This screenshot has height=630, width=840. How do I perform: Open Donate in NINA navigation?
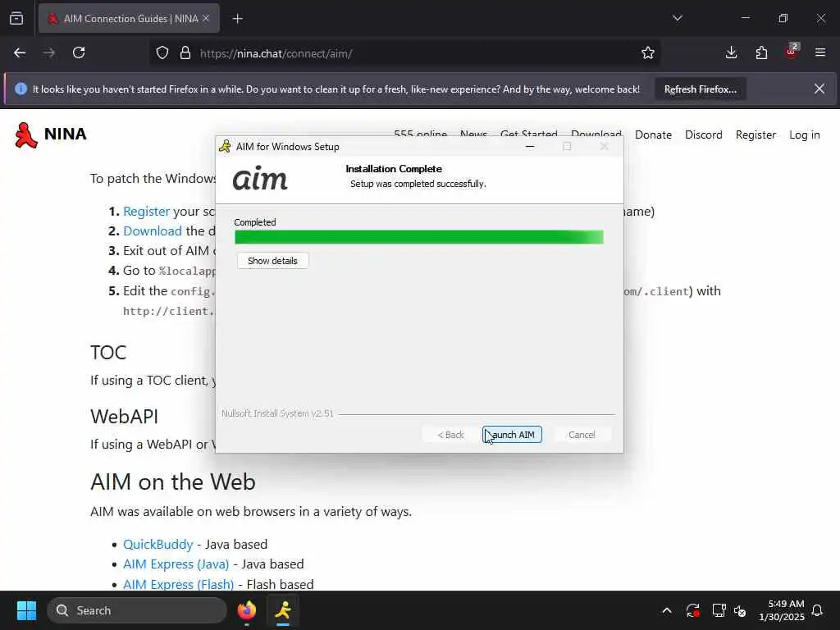coord(653,135)
